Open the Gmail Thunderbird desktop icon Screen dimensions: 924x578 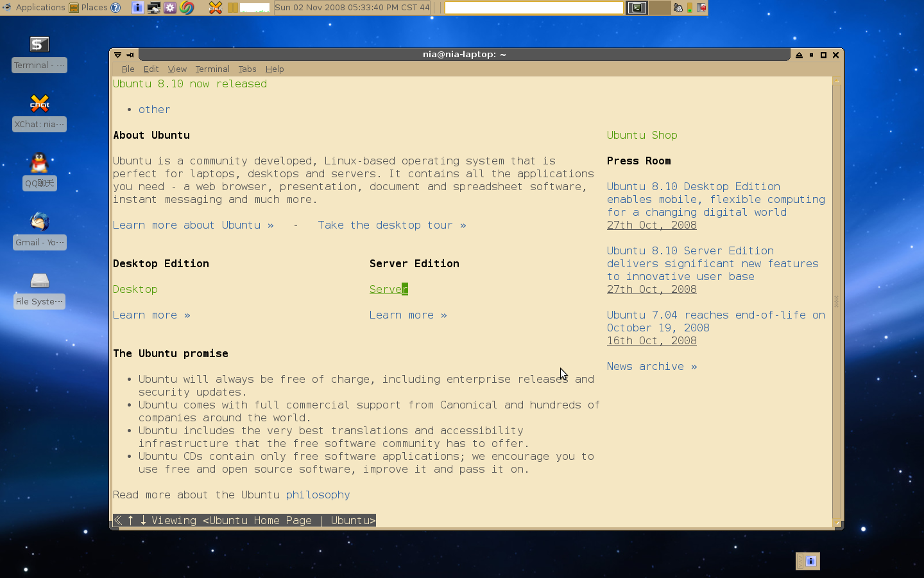pos(39,222)
